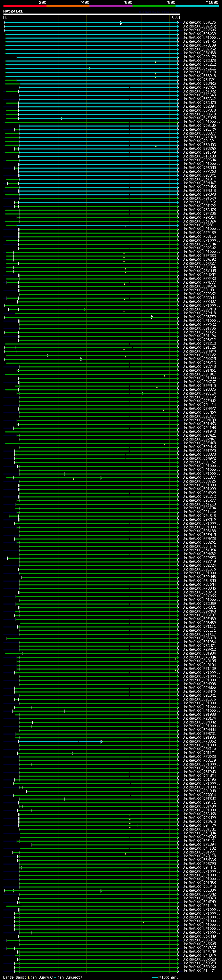Image resolution: width=222 pixels, height=980 pixels.
Task: Click label UniRef100_C5YMS8
Action: [x=199, y=53]
